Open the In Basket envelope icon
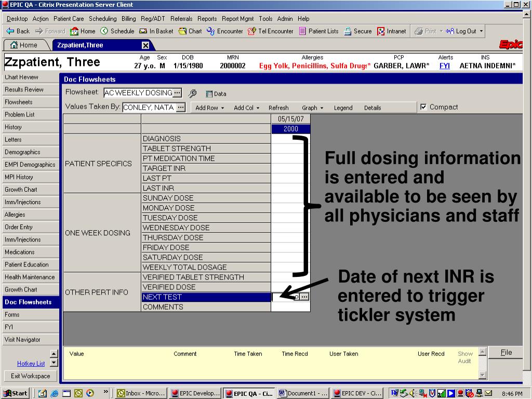 (x=143, y=31)
